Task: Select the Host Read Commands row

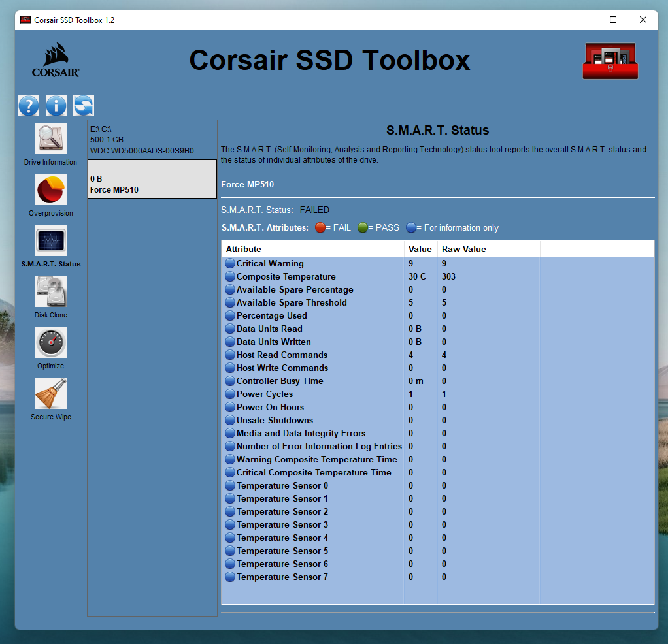Action: [x=438, y=355]
